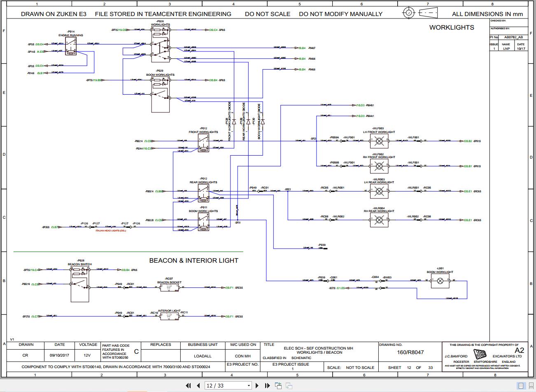
Task: Click the LH REAR WORKLIGHT lamp symbol
Action: 379,191
